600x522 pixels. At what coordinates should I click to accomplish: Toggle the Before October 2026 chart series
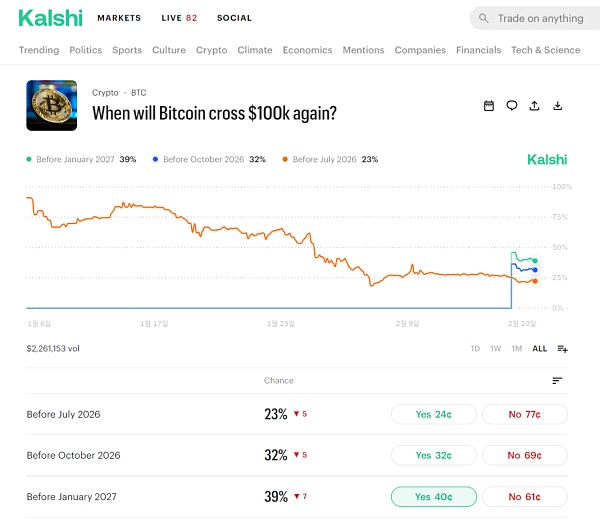pyautogui.click(x=208, y=159)
